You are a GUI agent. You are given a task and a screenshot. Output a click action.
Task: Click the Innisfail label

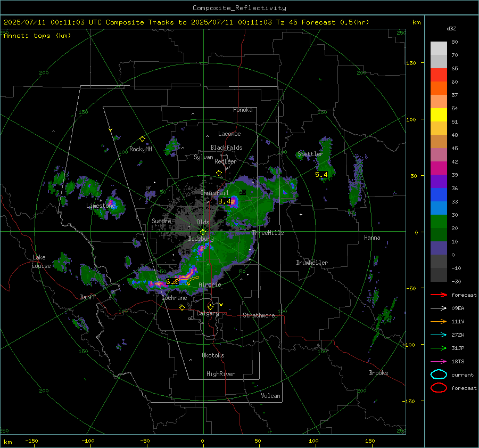click(214, 193)
